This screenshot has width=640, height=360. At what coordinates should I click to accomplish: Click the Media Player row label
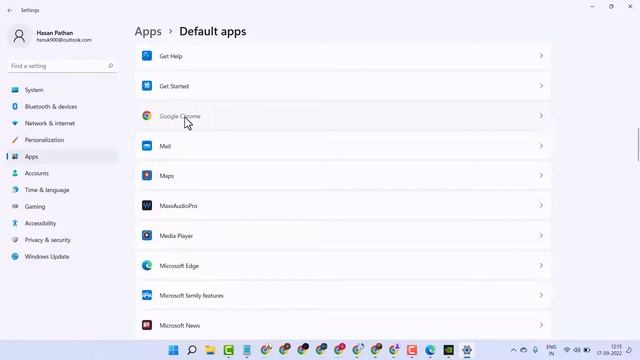[176, 236]
